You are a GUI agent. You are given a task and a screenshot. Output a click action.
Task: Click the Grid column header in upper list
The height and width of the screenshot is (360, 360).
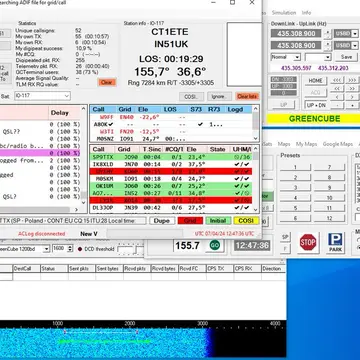pyautogui.click(x=125, y=109)
